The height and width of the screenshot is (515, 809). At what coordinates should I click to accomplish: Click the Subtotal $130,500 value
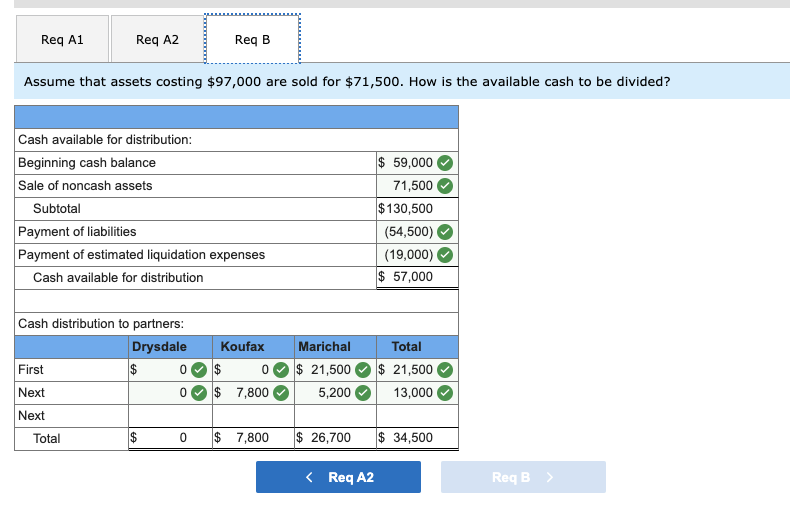pyautogui.click(x=406, y=209)
